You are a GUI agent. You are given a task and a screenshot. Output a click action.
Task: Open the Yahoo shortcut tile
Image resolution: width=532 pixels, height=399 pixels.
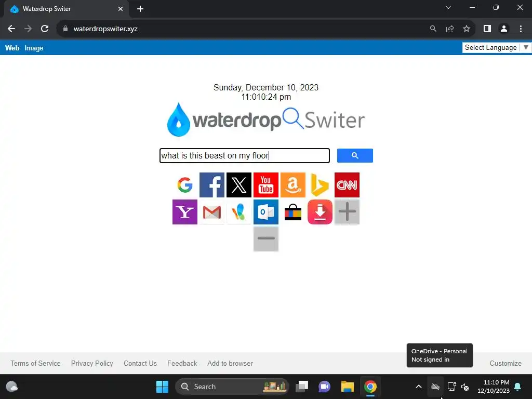[185, 212]
